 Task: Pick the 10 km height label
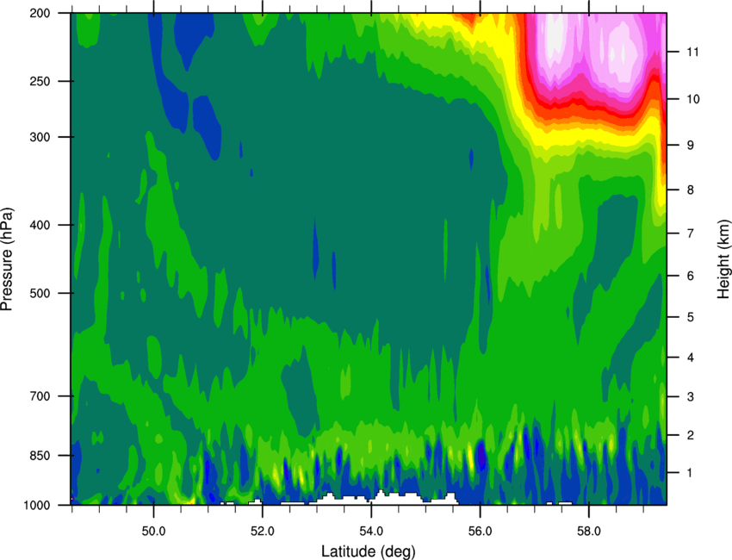(x=693, y=99)
